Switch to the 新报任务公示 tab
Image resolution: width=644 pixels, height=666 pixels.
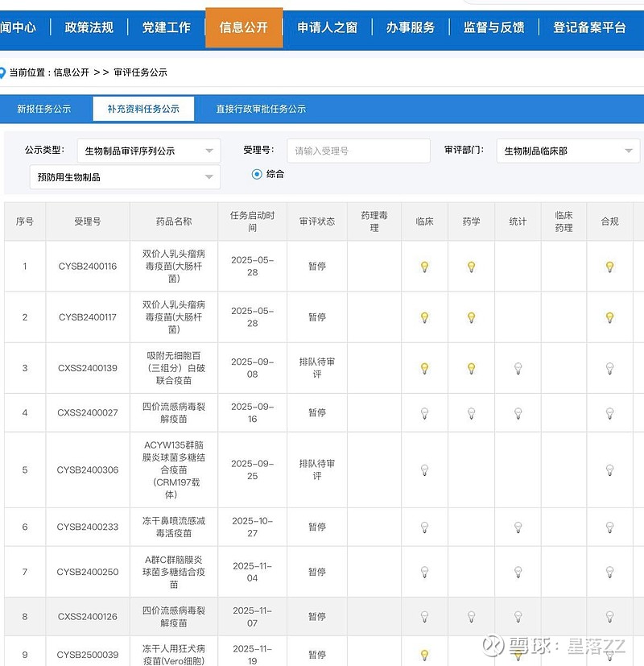click(x=44, y=109)
